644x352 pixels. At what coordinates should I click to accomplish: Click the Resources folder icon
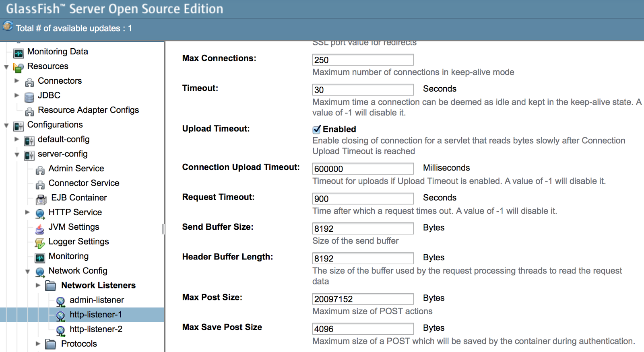tap(19, 68)
